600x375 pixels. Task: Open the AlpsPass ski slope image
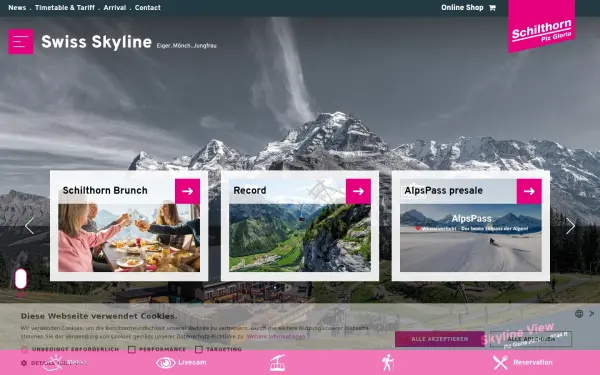pyautogui.click(x=471, y=238)
